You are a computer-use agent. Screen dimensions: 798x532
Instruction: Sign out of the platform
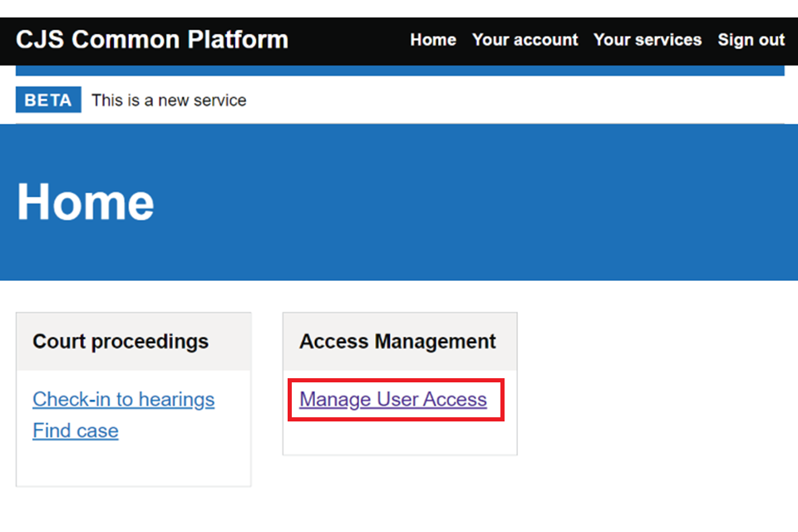[x=751, y=40]
